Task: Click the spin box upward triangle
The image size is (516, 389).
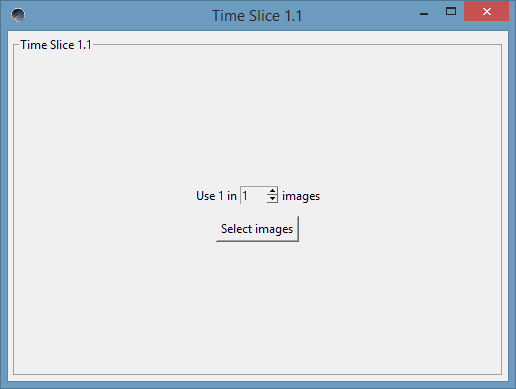Action: coord(272,191)
